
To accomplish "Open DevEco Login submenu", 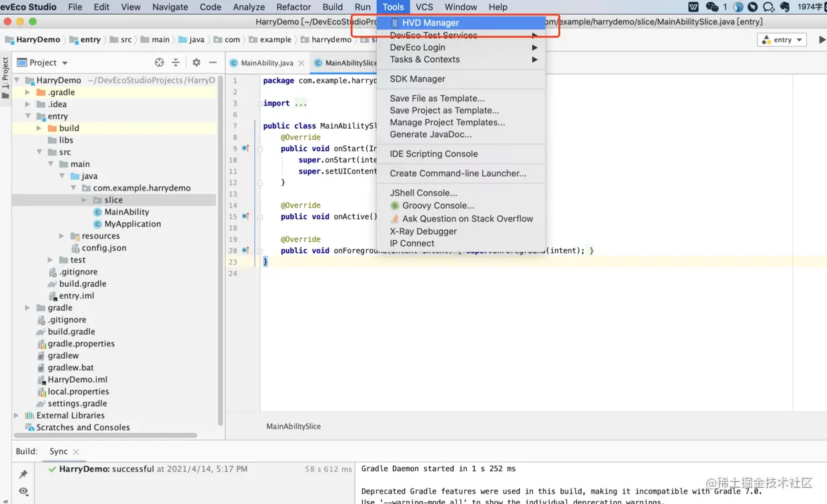I will [462, 47].
